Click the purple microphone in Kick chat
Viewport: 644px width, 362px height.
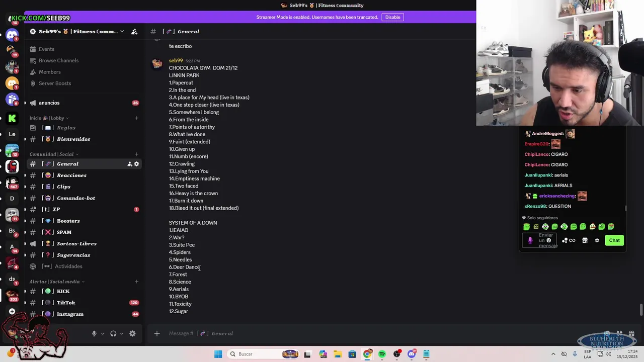coord(530,240)
